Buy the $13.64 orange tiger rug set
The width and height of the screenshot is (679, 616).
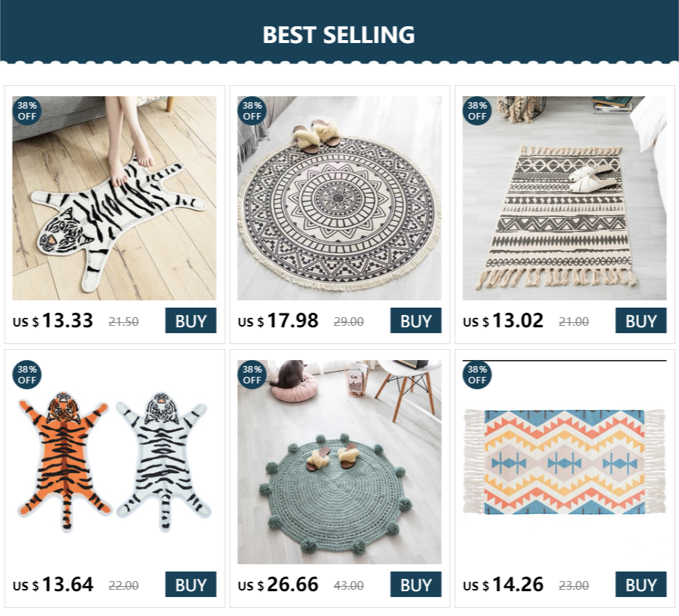click(191, 585)
